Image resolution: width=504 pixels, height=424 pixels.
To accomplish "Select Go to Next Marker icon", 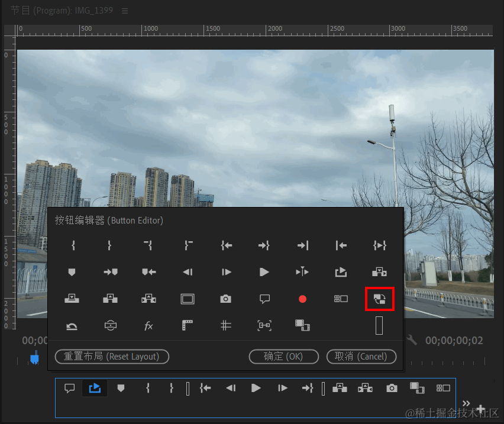I will tap(111, 272).
